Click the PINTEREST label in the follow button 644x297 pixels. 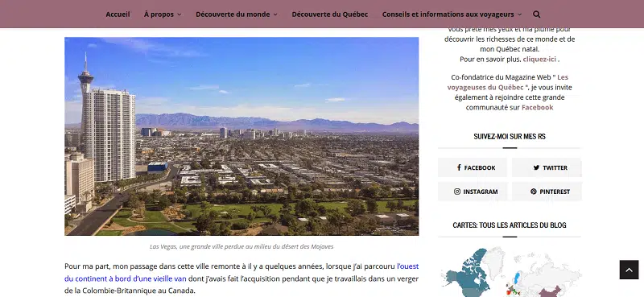555,192
